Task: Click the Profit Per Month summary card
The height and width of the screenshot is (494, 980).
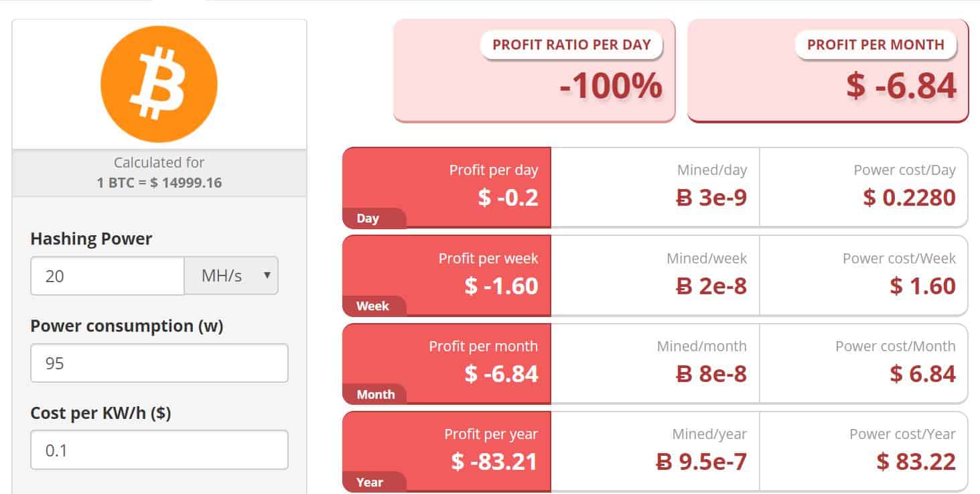Action: point(828,70)
